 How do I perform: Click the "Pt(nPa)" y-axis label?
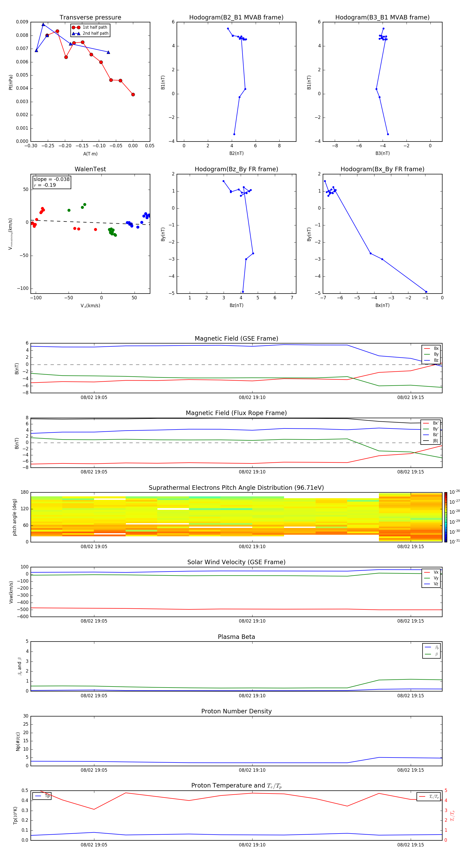[x=11, y=82]
